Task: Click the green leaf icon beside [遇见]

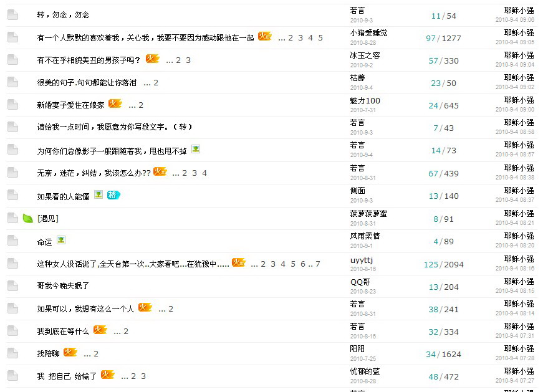Action: pyautogui.click(x=27, y=218)
